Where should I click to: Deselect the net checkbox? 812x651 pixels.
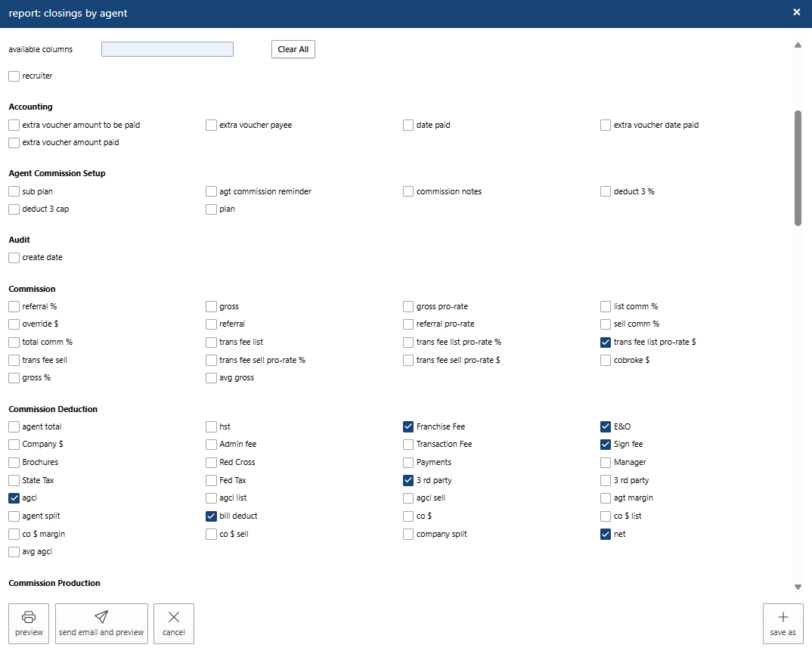click(606, 535)
